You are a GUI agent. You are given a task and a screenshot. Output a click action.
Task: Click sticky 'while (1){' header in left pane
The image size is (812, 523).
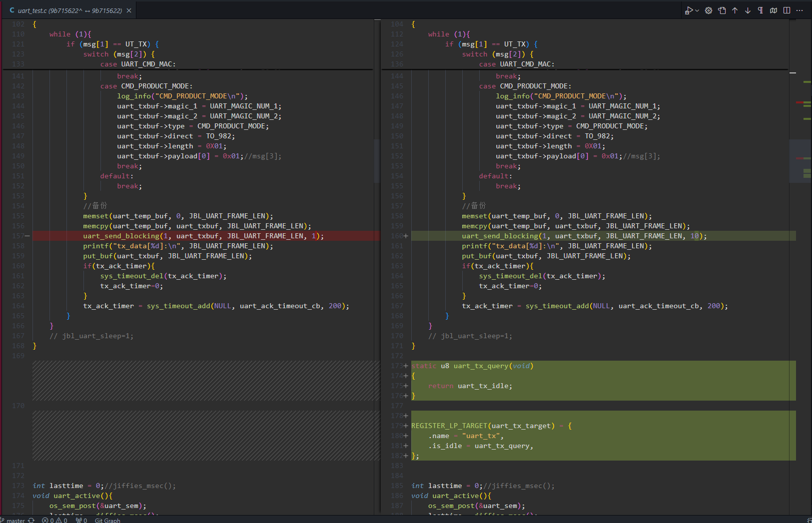click(x=70, y=34)
